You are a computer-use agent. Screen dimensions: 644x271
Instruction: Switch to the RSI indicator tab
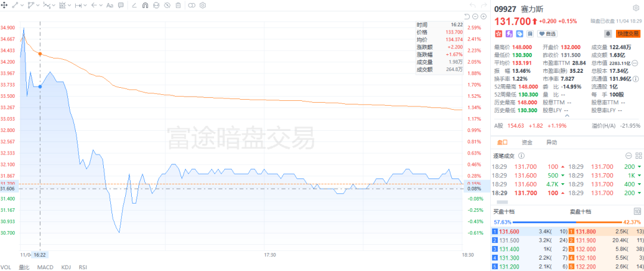pos(82,267)
